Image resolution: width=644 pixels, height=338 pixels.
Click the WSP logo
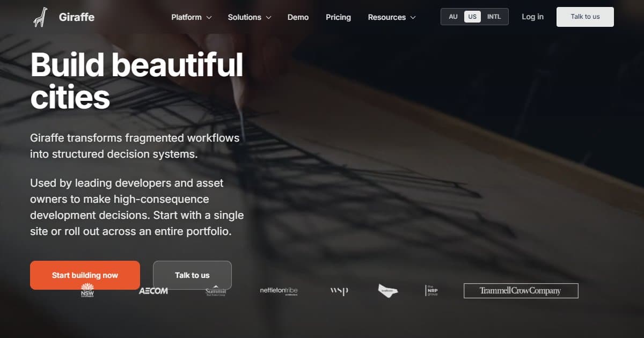(339, 291)
